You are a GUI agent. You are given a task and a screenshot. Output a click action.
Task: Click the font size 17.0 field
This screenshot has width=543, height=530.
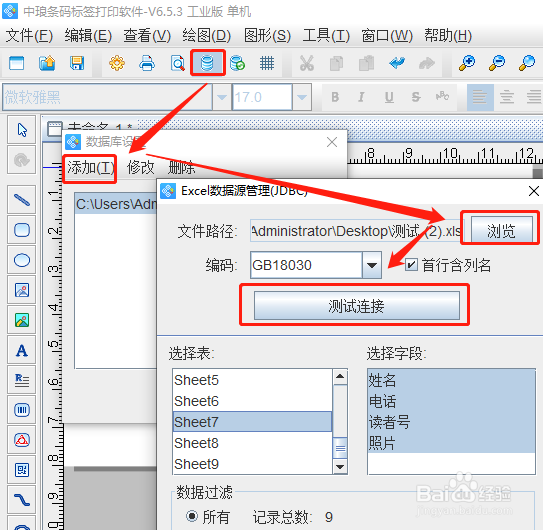pyautogui.click(x=262, y=97)
